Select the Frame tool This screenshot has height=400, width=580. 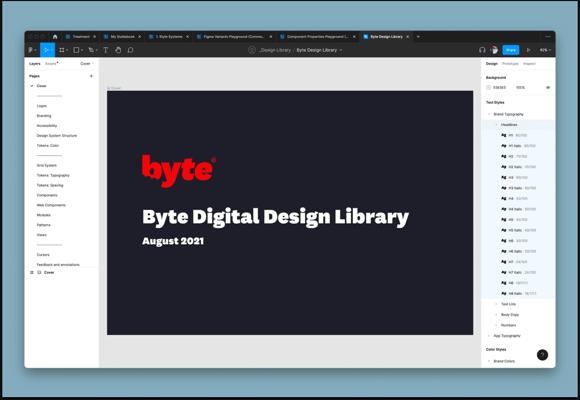[62, 50]
